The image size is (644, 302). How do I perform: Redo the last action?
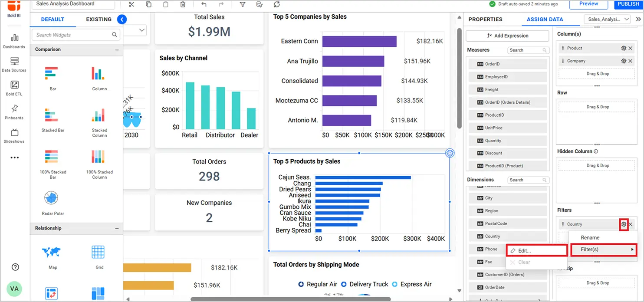point(221,4)
